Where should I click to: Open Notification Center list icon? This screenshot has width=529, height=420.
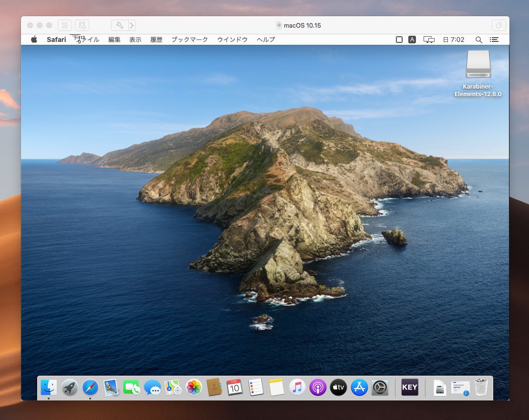click(x=494, y=40)
